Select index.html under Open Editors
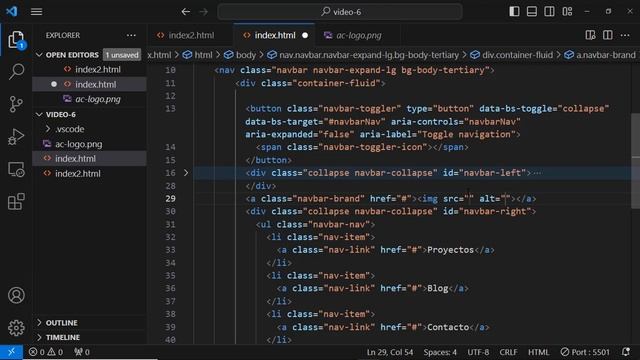 click(x=95, y=84)
